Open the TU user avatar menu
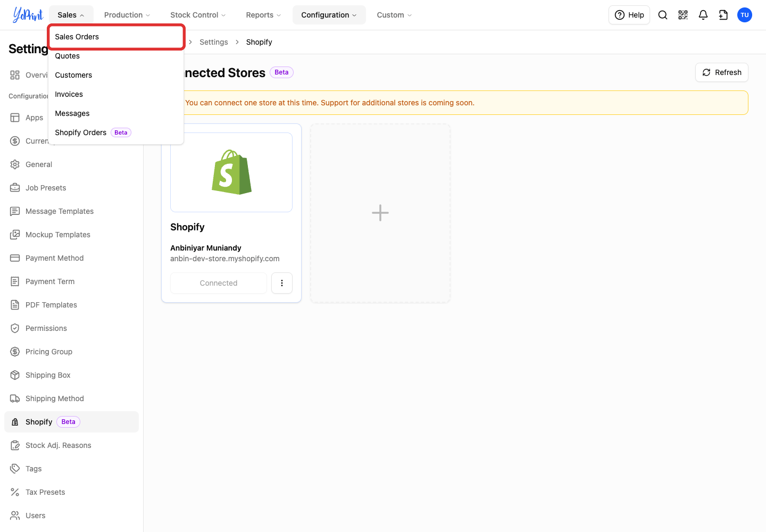 click(745, 15)
